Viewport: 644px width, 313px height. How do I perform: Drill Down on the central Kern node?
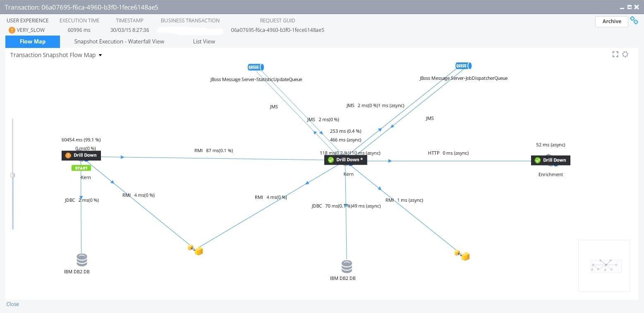click(x=346, y=160)
